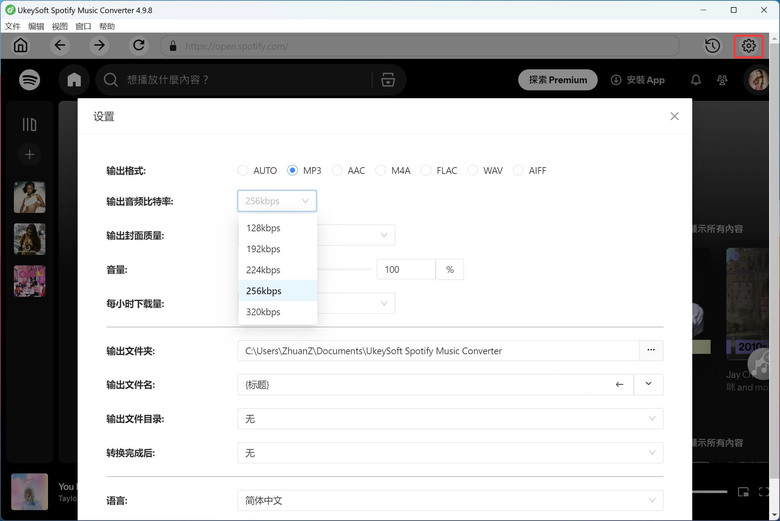Click the now playing album cover
Viewport: 780px width, 521px height.
pyautogui.click(x=29, y=492)
